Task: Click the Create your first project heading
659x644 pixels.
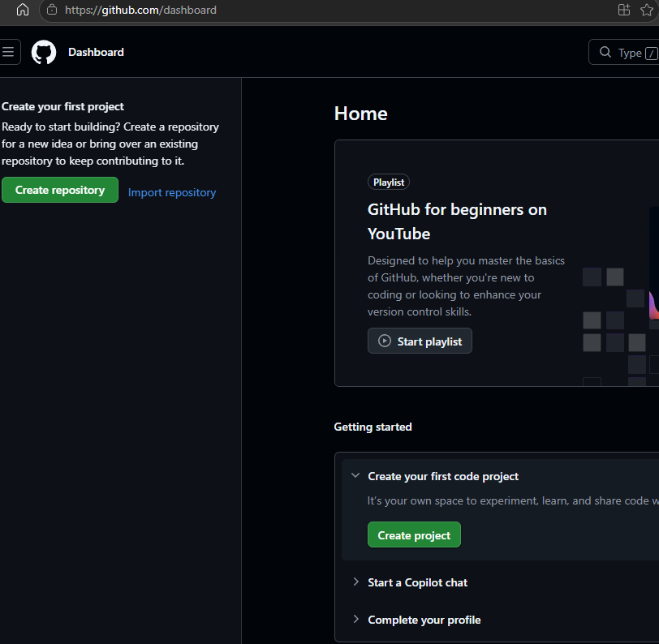Action: [62, 107]
